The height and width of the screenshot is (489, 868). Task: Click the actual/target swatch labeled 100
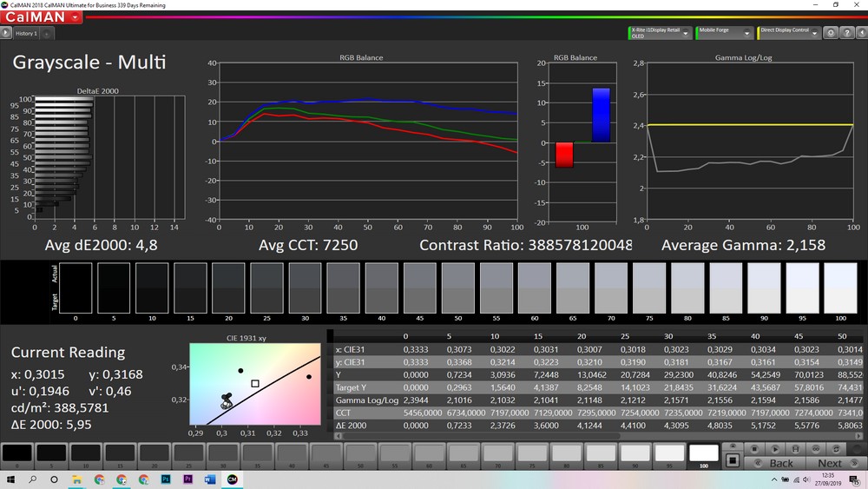click(x=840, y=288)
